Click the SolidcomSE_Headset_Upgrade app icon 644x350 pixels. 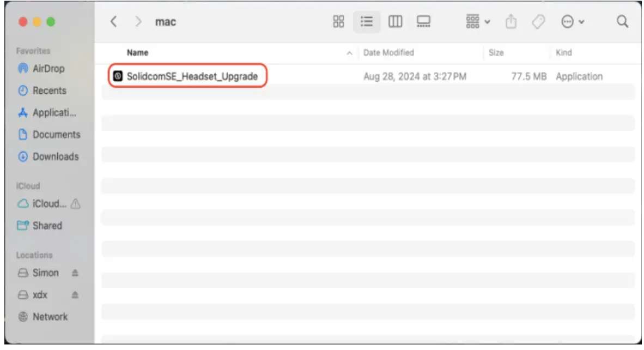coord(118,76)
